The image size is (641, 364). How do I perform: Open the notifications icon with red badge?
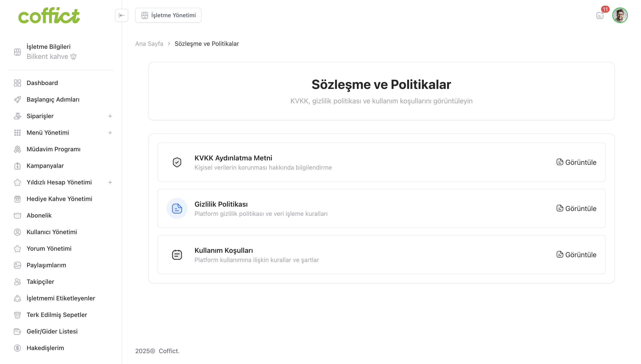coord(600,15)
